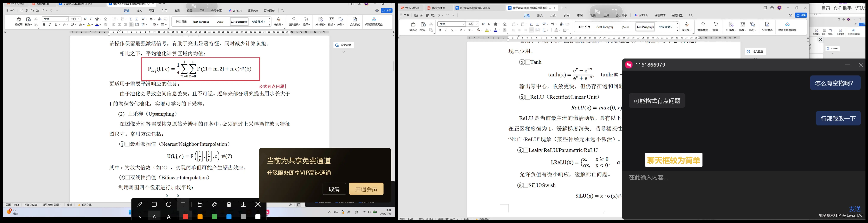Pick the green color swatch
This screenshot has height=223, width=868.
click(x=214, y=217)
